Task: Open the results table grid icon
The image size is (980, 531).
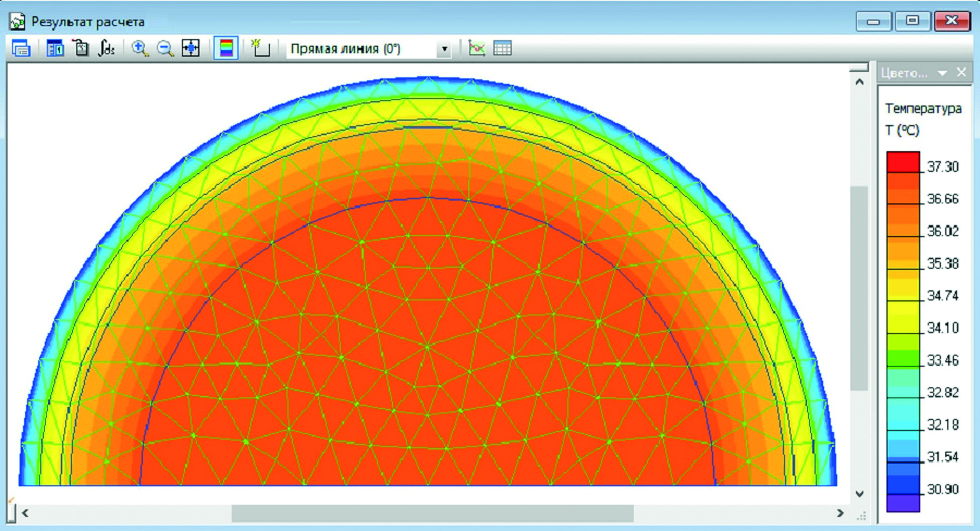Action: click(502, 49)
